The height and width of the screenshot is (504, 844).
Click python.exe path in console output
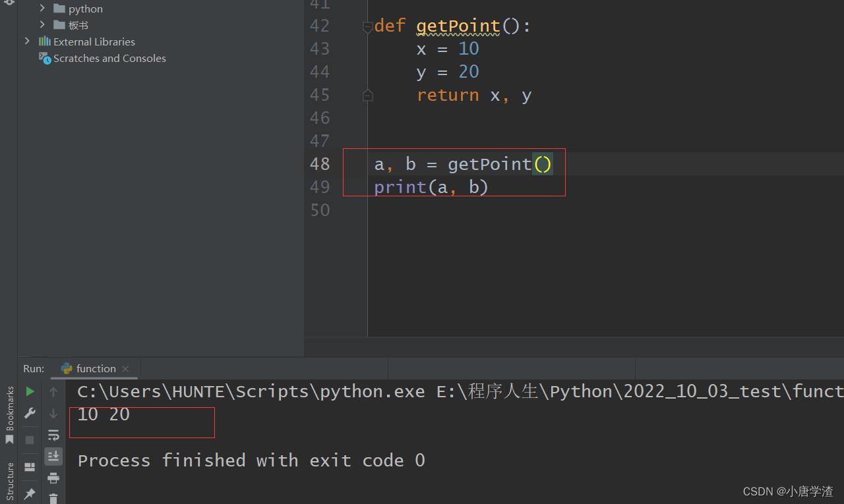tap(251, 391)
